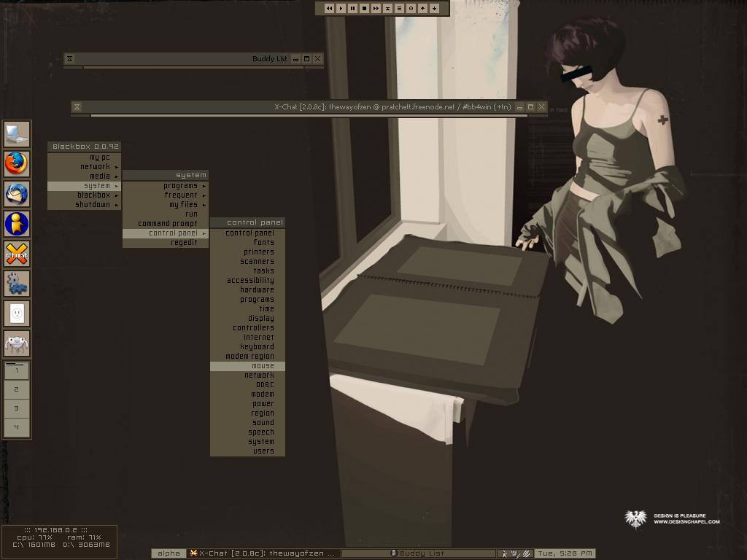Expand the media submenu
The height and width of the screenshot is (560, 747).
click(85, 176)
